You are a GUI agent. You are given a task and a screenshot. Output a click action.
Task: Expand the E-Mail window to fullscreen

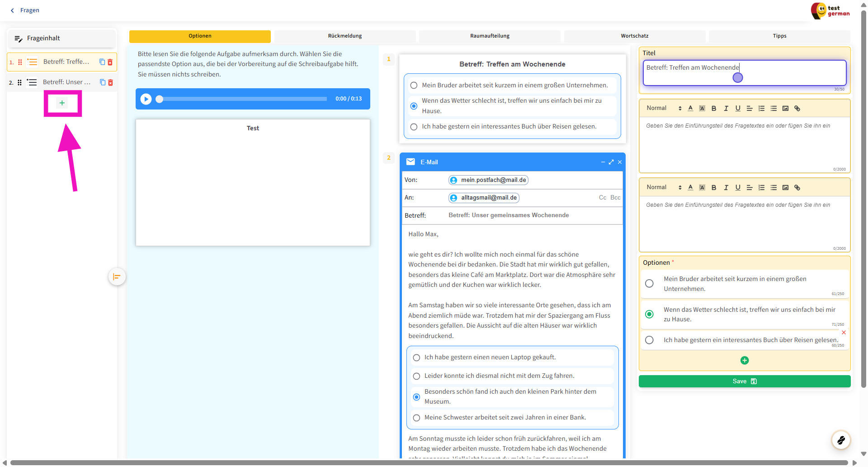611,162
